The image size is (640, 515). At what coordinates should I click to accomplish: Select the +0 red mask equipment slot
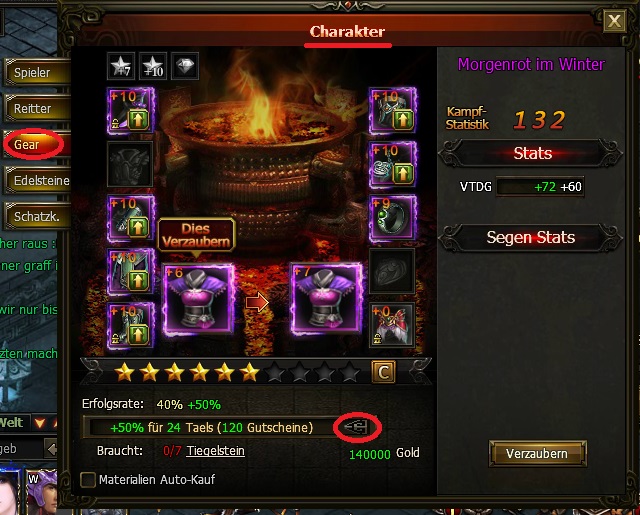392,325
